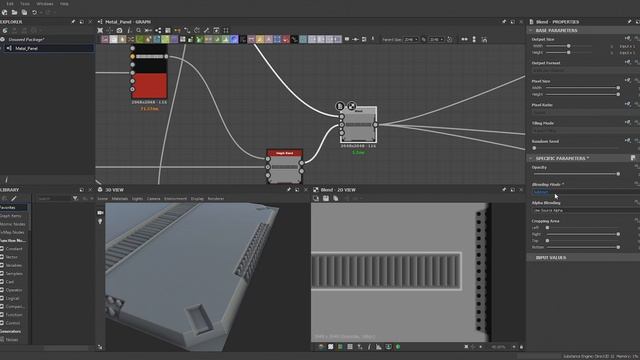
Task: Toggle Tiling Mode inheritance icon
Action: pos(627,122)
